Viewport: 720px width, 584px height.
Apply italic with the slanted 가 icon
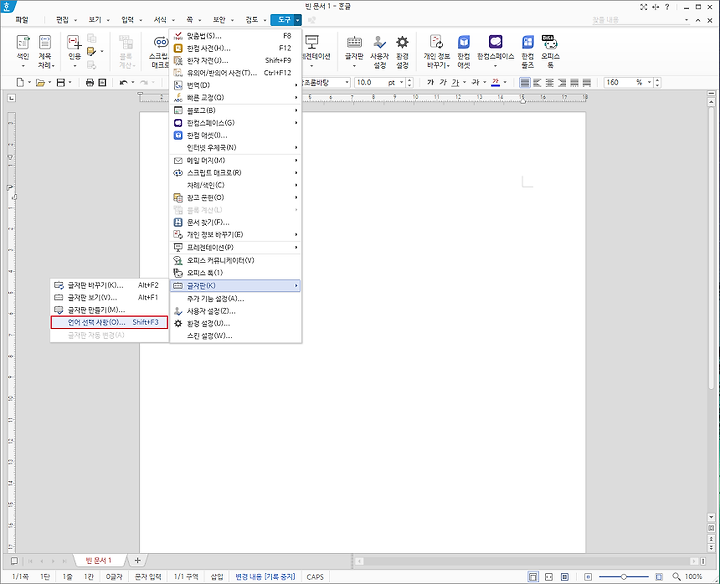coord(443,82)
